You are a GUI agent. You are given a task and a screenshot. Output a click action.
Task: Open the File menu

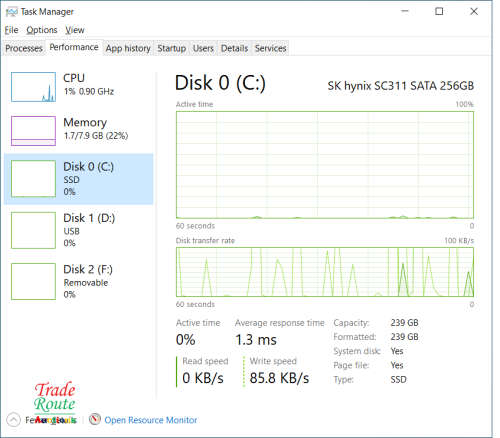pos(11,30)
